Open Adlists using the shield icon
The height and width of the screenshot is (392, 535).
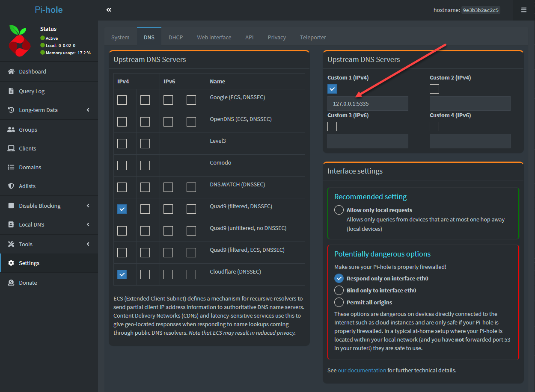(11, 186)
